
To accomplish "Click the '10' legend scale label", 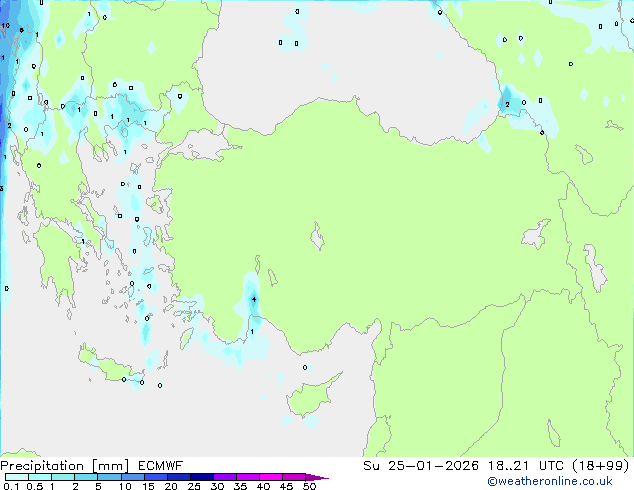I will (125, 486).
